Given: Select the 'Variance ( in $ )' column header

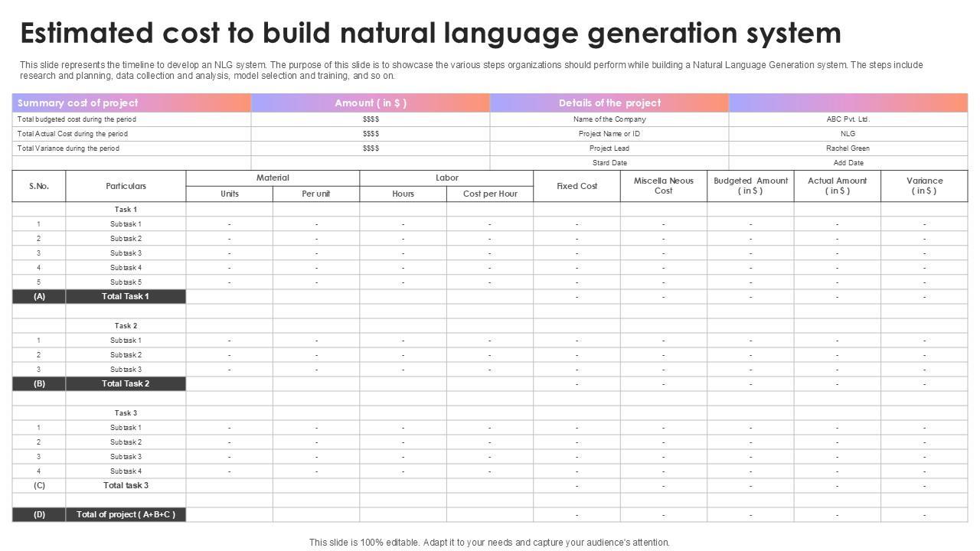Looking at the screenshot, I should click(924, 186).
